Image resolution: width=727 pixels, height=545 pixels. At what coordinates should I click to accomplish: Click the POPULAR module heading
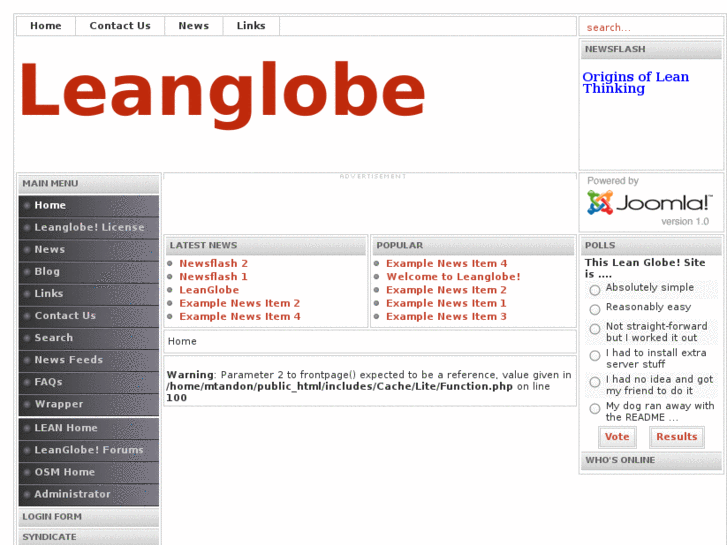473,245
